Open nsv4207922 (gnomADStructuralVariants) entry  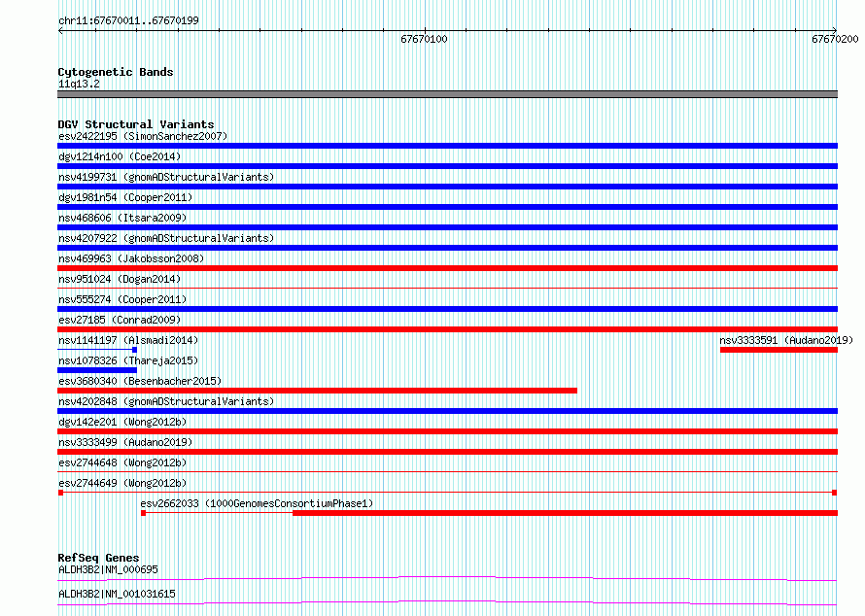[x=166, y=238]
